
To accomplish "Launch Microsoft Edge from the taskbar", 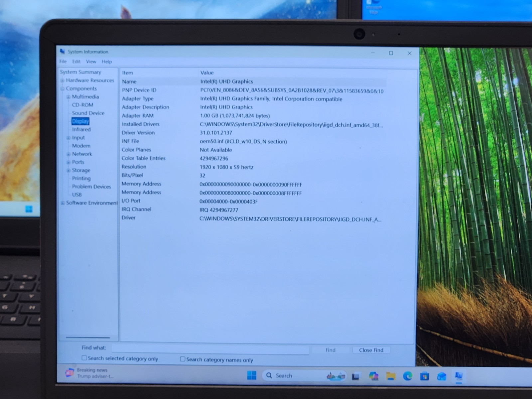I will click(x=408, y=376).
